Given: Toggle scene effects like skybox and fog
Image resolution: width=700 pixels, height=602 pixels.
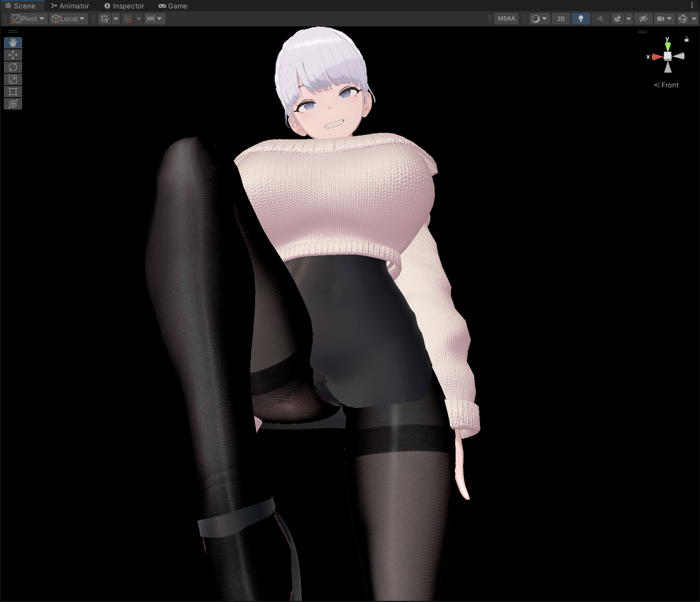Looking at the screenshot, I should (617, 19).
